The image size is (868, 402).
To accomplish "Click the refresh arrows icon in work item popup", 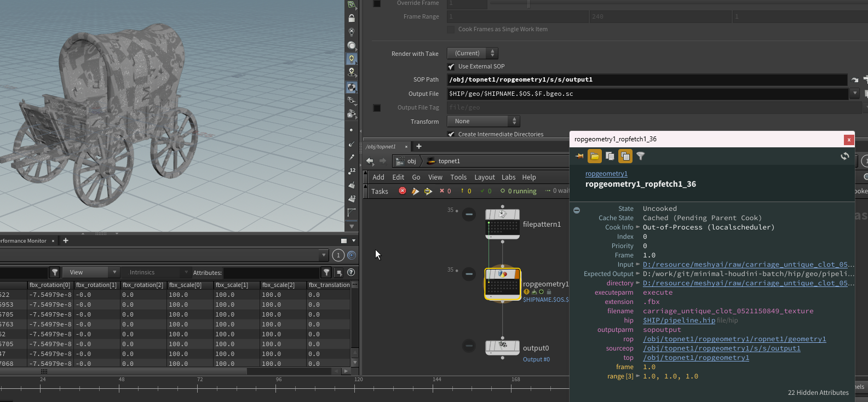I will [x=845, y=157].
